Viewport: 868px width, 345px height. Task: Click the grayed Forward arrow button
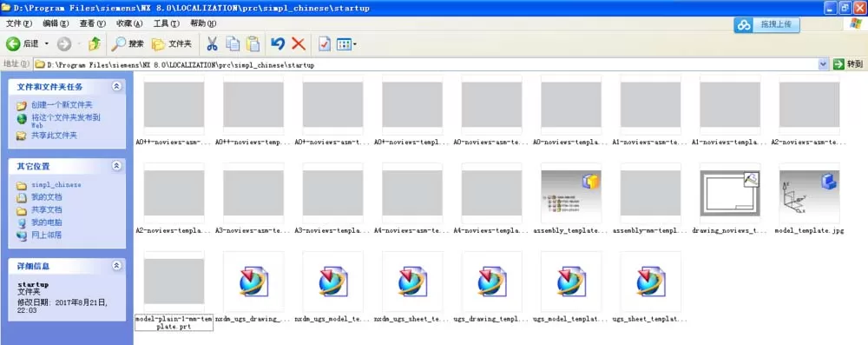(64, 43)
